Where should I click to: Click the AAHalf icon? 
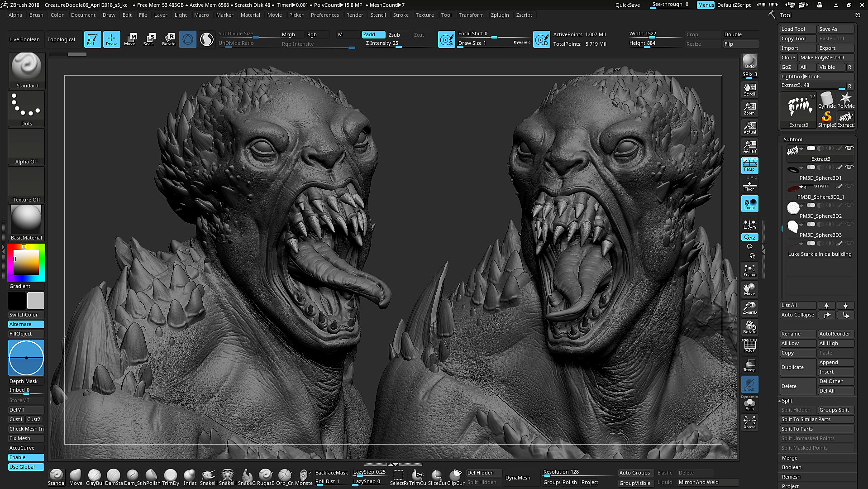tap(749, 146)
